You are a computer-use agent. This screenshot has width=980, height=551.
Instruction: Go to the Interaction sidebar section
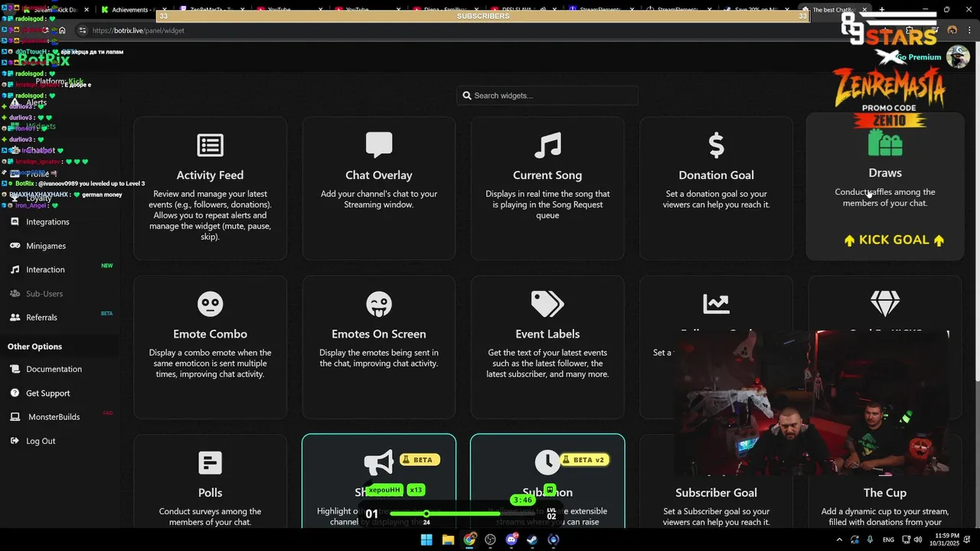(x=45, y=269)
